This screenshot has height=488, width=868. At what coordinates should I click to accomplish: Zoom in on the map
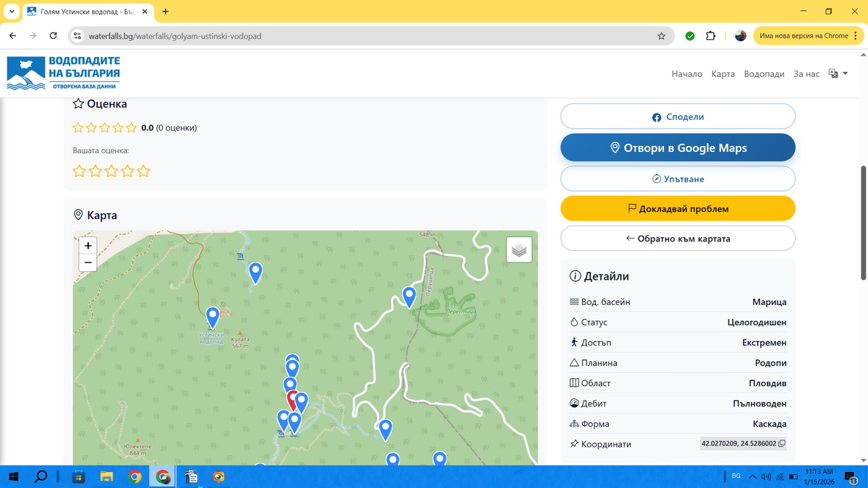(x=88, y=246)
